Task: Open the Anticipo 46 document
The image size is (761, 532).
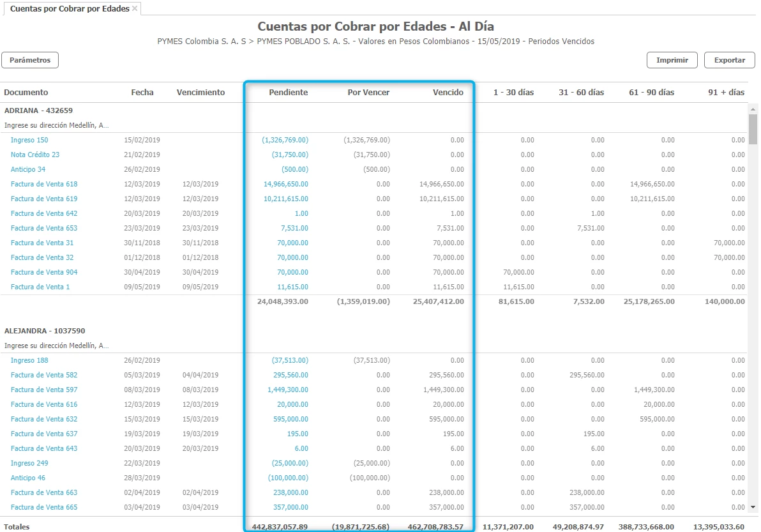Action: pyautogui.click(x=28, y=478)
